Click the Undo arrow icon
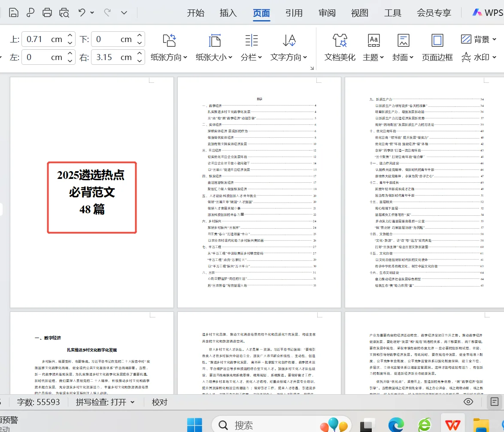Image resolution: width=504 pixels, height=432 pixels. (x=82, y=12)
